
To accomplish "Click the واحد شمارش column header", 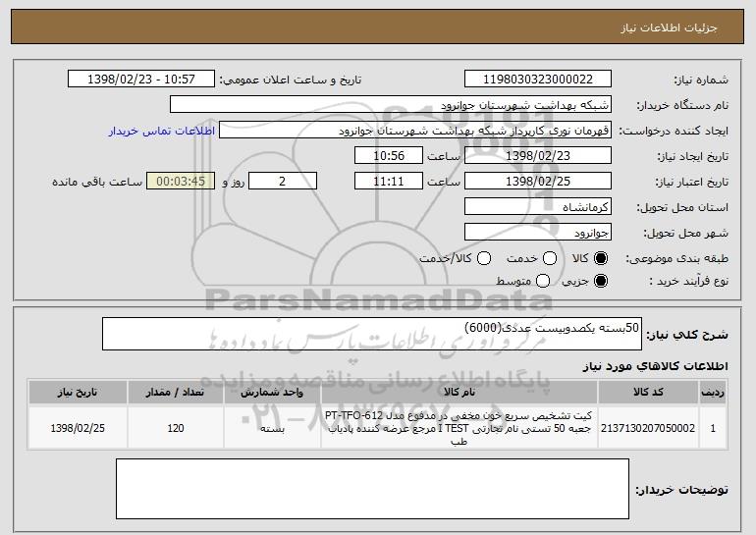I will [272, 393].
